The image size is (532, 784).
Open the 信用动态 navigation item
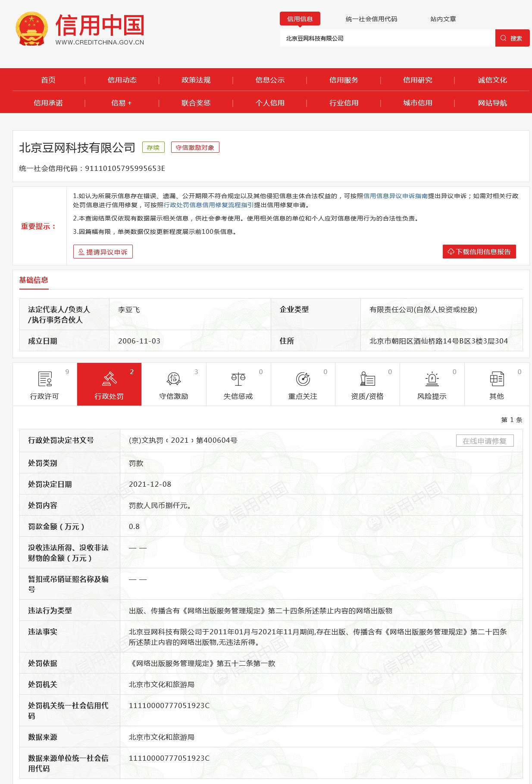[122, 80]
